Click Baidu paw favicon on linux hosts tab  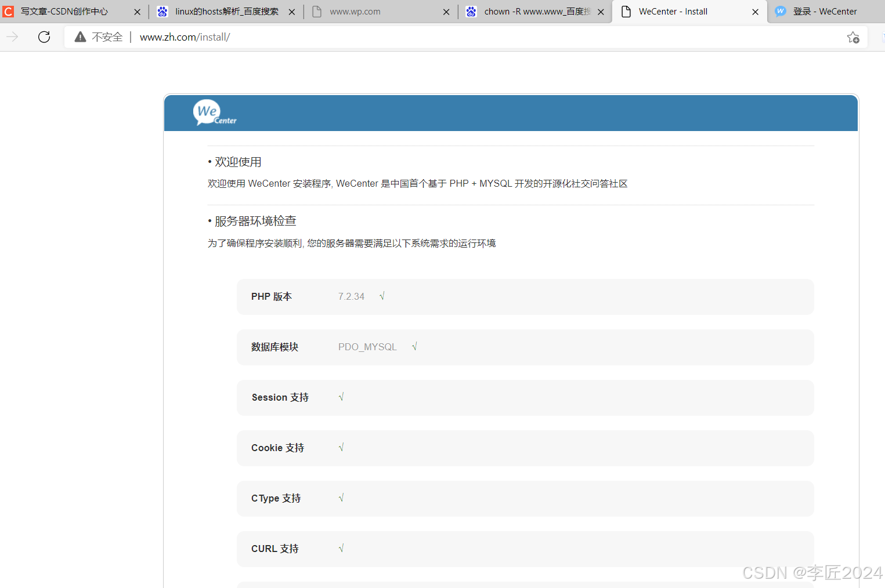(x=162, y=12)
